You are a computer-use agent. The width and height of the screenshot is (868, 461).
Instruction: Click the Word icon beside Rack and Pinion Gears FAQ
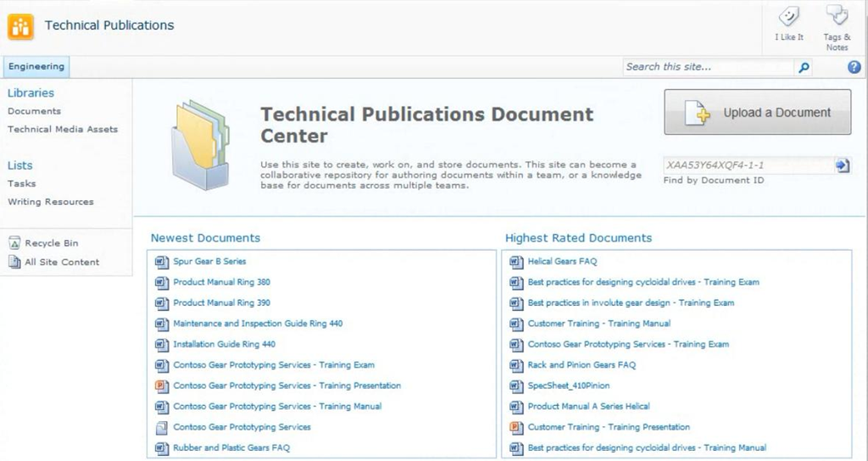[516, 365]
